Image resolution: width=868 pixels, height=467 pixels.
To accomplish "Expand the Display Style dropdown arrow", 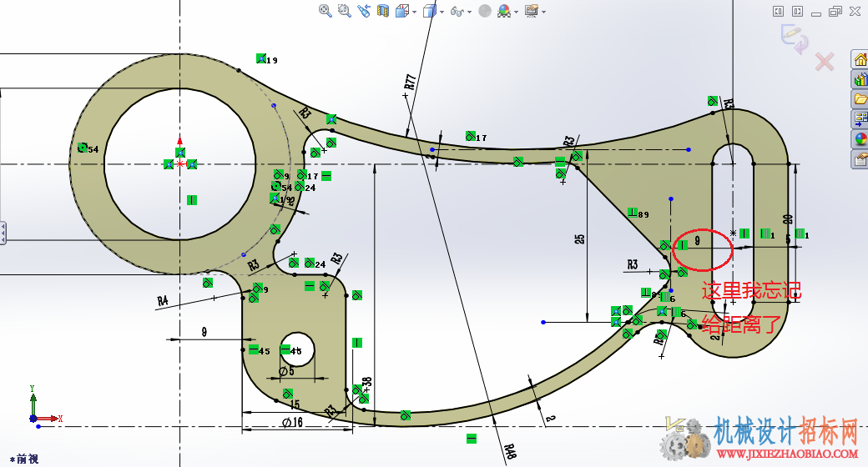I will 442,12.
